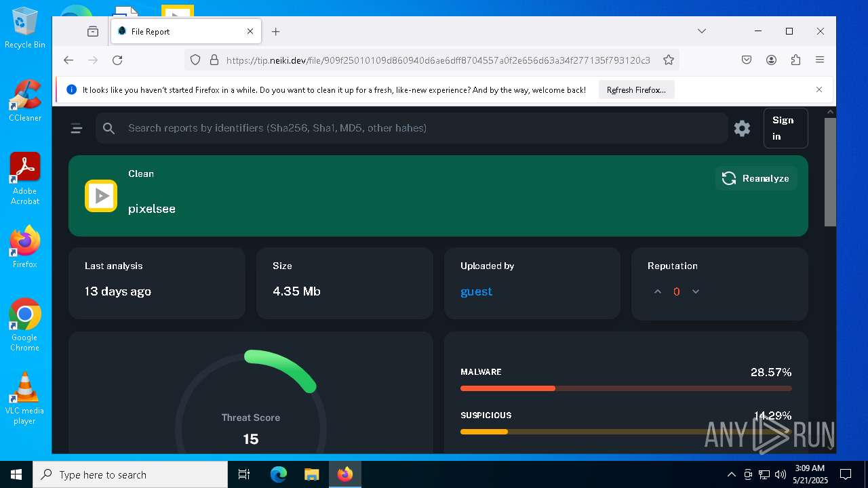The image size is (868, 488).
Task: Click the search magnifier icon
Action: (x=109, y=128)
